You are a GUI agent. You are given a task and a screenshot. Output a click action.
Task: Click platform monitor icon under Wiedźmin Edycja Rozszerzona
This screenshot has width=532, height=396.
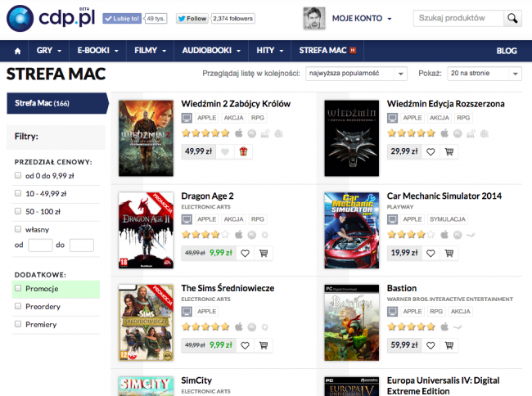[x=393, y=118]
